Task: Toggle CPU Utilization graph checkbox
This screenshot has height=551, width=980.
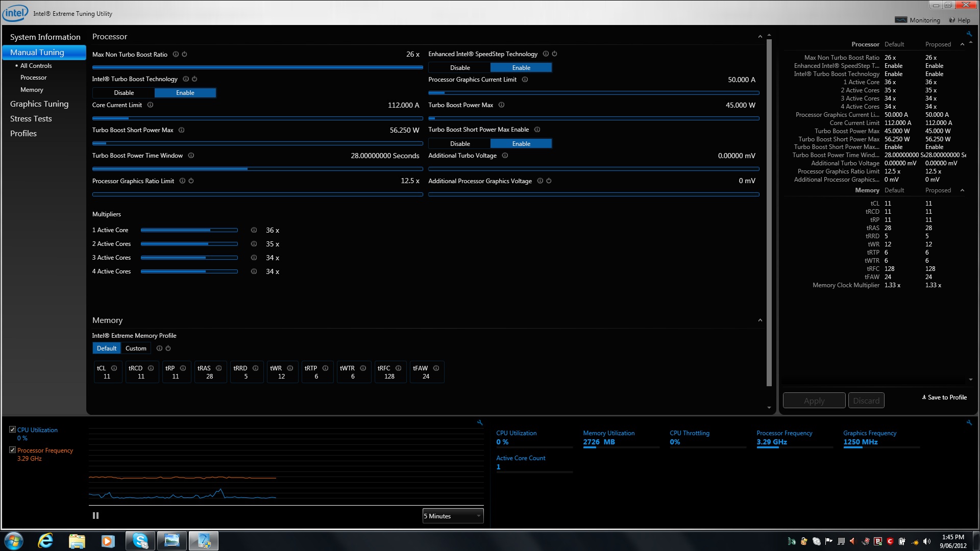Action: [13, 430]
